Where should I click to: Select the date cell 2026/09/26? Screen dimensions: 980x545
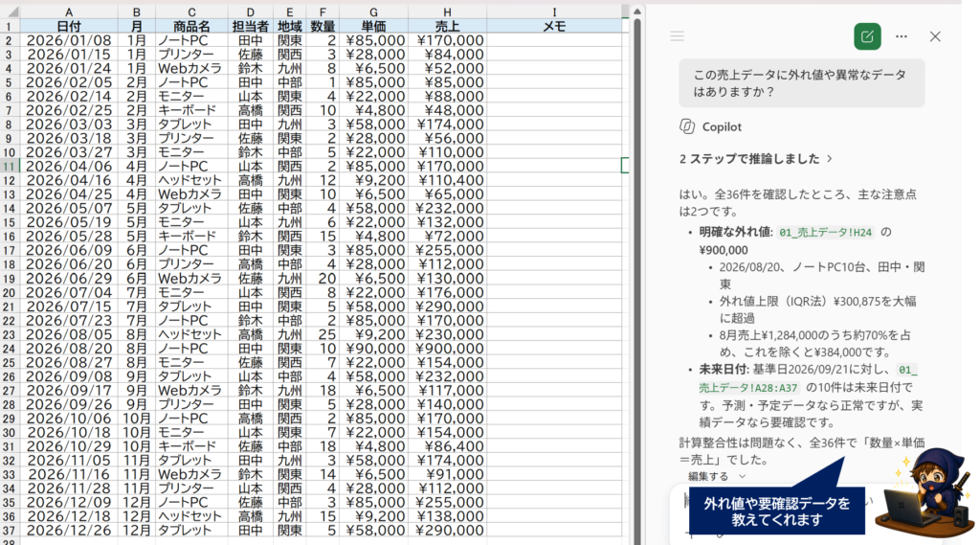pyautogui.click(x=69, y=404)
